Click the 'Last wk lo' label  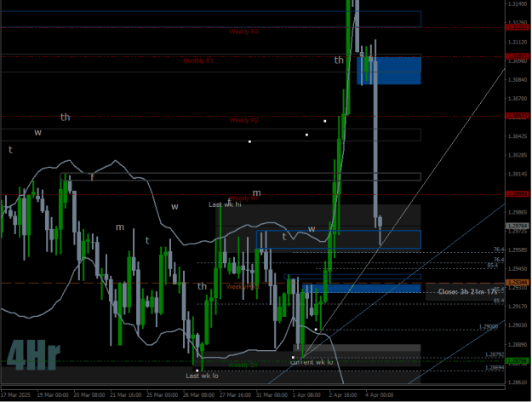coord(203,376)
